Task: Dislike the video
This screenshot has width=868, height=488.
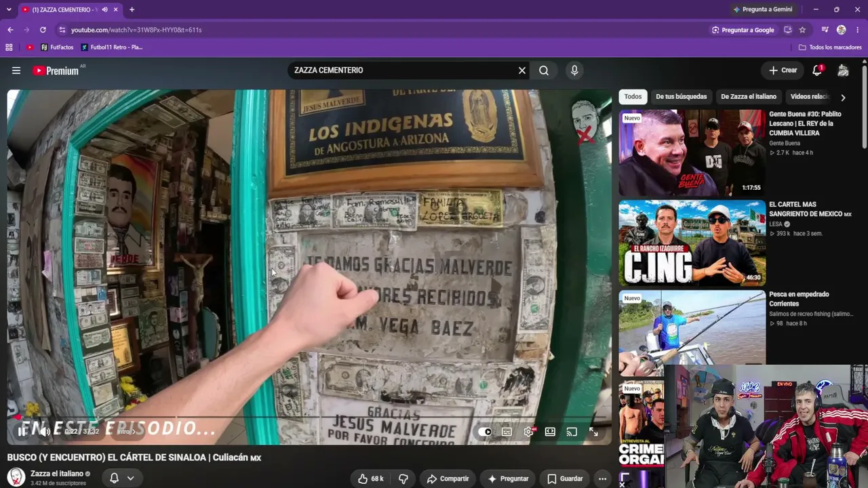Action: [x=403, y=479]
